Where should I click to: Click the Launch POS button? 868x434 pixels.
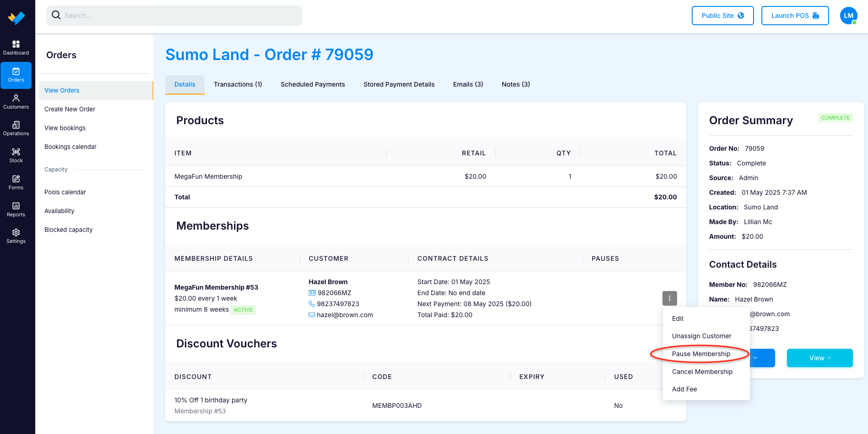[795, 16]
